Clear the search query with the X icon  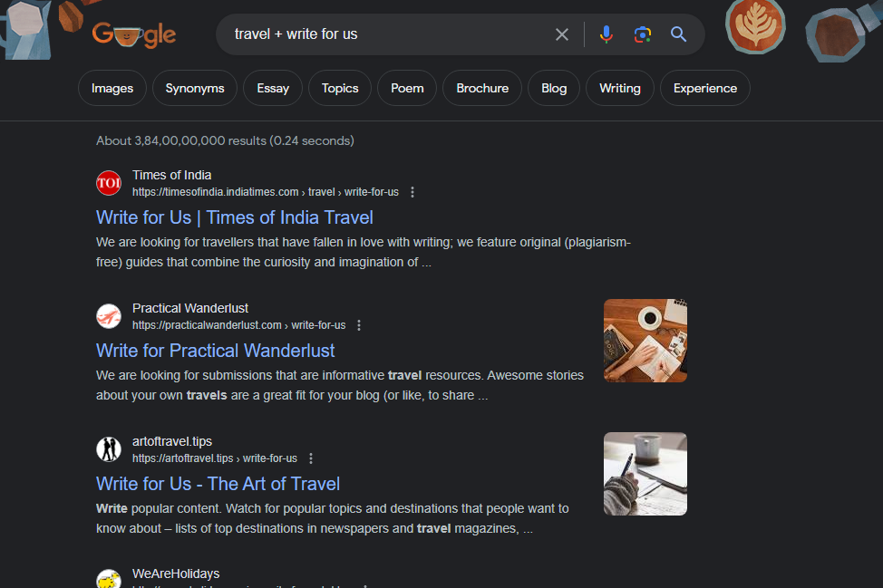[561, 34]
